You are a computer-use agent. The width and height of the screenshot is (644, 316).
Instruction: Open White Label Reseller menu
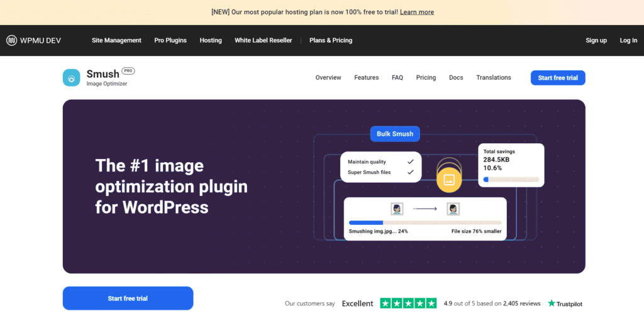coord(264,40)
